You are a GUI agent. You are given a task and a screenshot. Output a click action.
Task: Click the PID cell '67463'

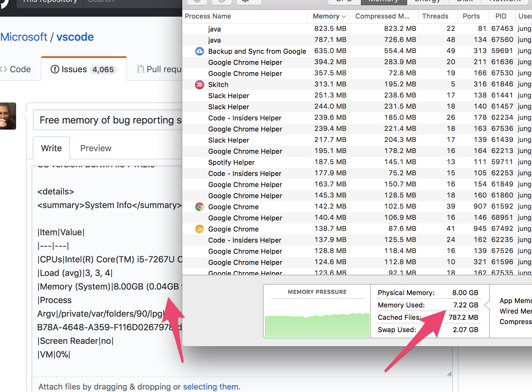502,28
